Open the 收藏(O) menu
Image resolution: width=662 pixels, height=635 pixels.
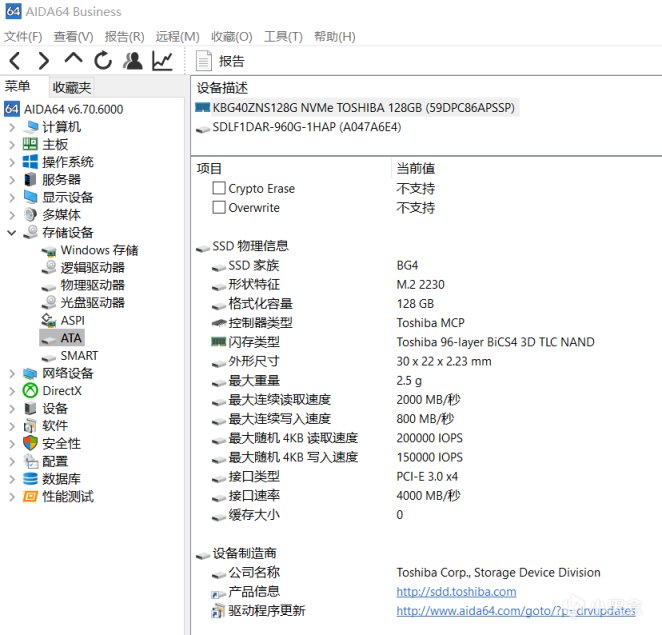coord(232,37)
